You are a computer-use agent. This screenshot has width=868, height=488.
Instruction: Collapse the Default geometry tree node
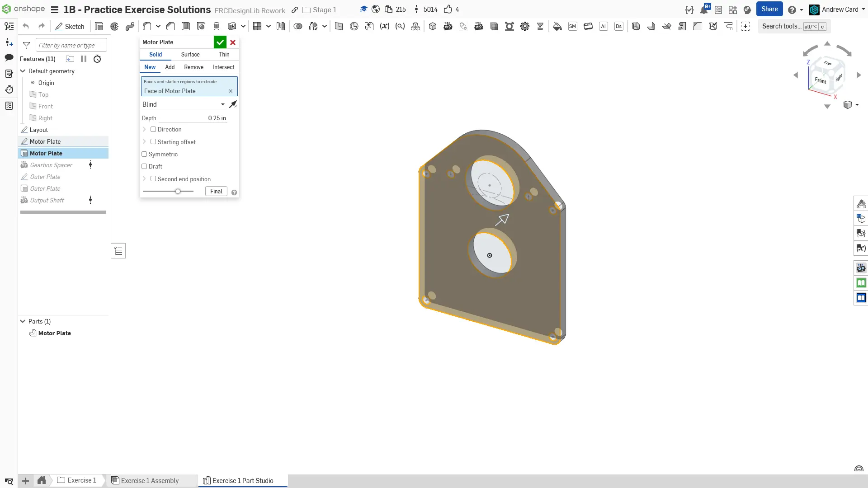[x=23, y=71]
